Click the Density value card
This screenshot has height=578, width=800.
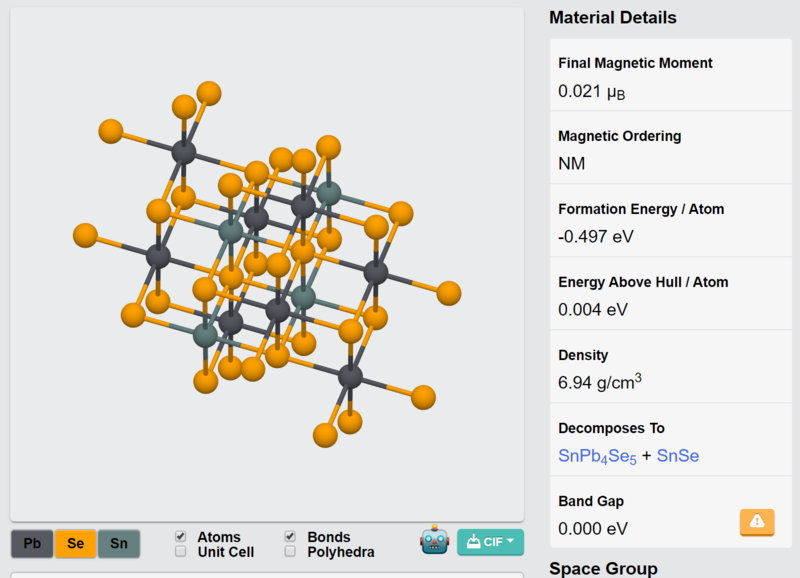pos(671,366)
